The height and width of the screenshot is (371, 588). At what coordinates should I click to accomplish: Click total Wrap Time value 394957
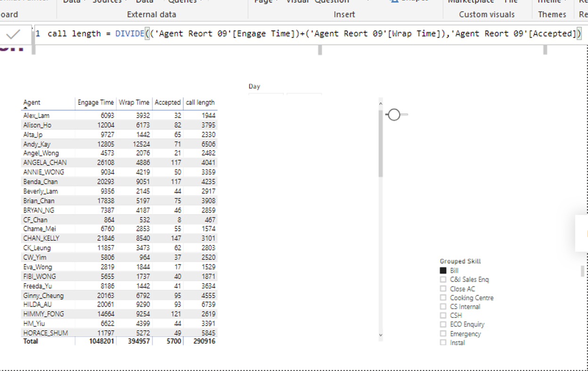point(139,341)
